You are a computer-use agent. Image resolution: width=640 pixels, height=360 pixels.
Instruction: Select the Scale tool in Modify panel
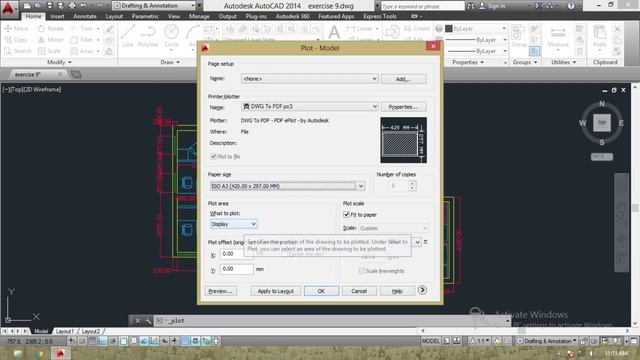[x=49, y=51]
